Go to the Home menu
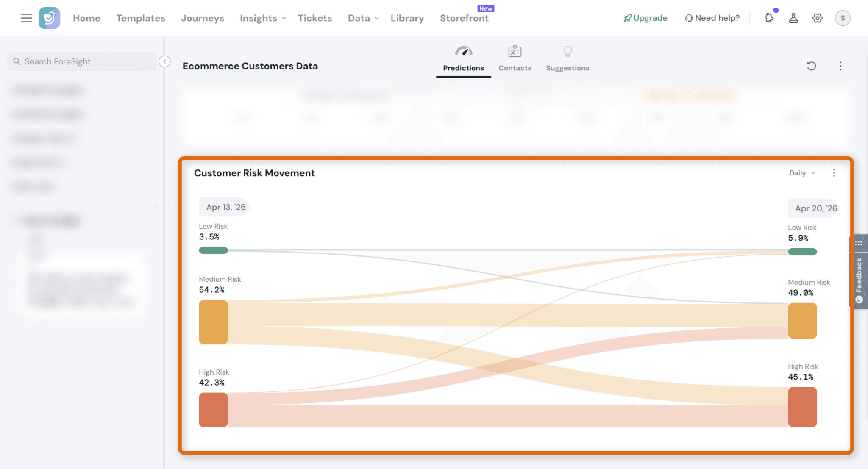The height and width of the screenshot is (469, 868). tap(86, 18)
